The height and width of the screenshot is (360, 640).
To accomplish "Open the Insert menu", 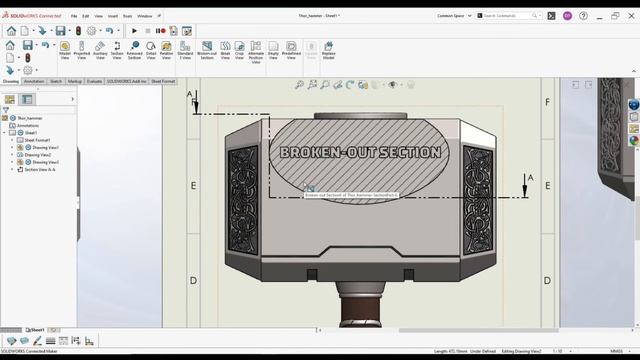I will [113, 16].
